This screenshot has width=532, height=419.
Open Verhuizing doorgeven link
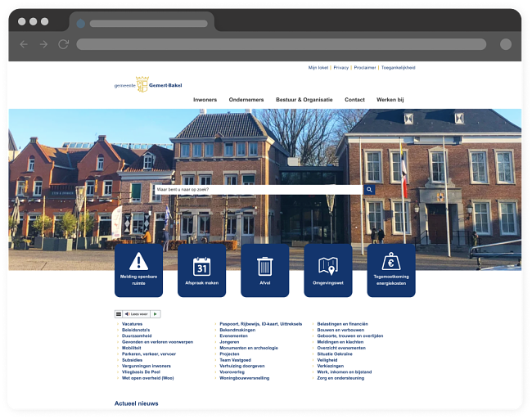pos(242,366)
